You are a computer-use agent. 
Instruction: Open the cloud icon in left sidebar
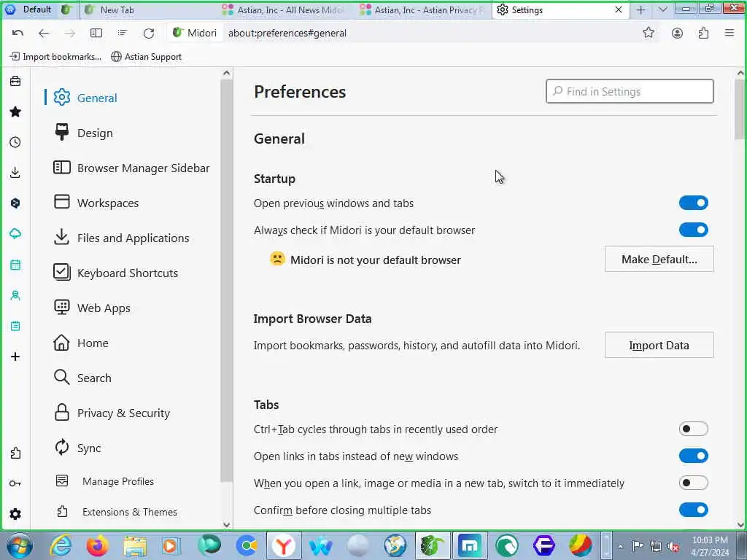click(15, 234)
